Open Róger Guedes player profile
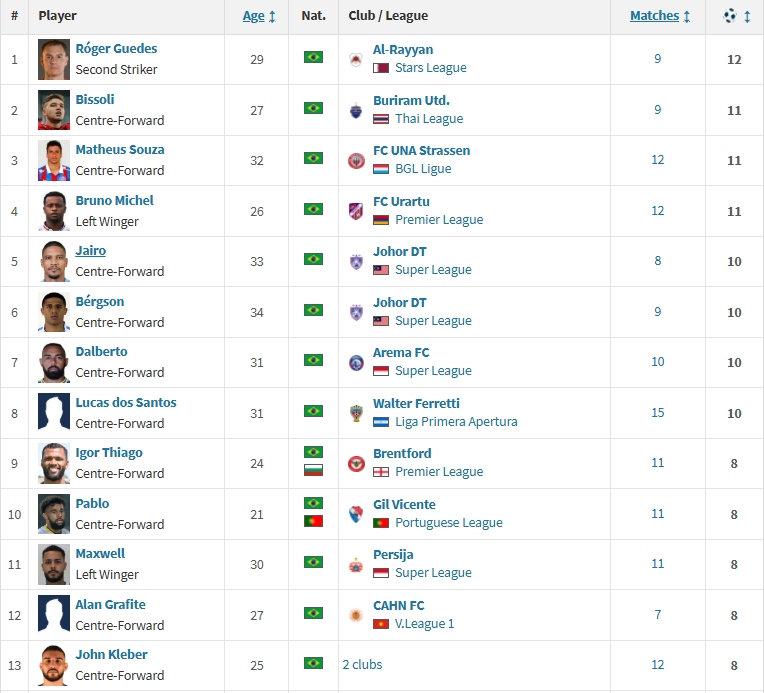Viewport: 764px width, 693px height. tap(116, 49)
